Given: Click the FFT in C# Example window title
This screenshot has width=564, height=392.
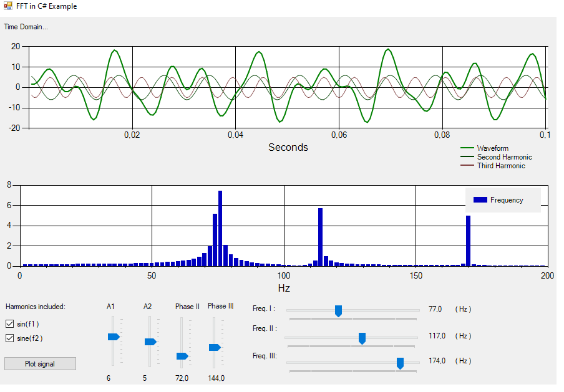Looking at the screenshot, I should [x=47, y=6].
